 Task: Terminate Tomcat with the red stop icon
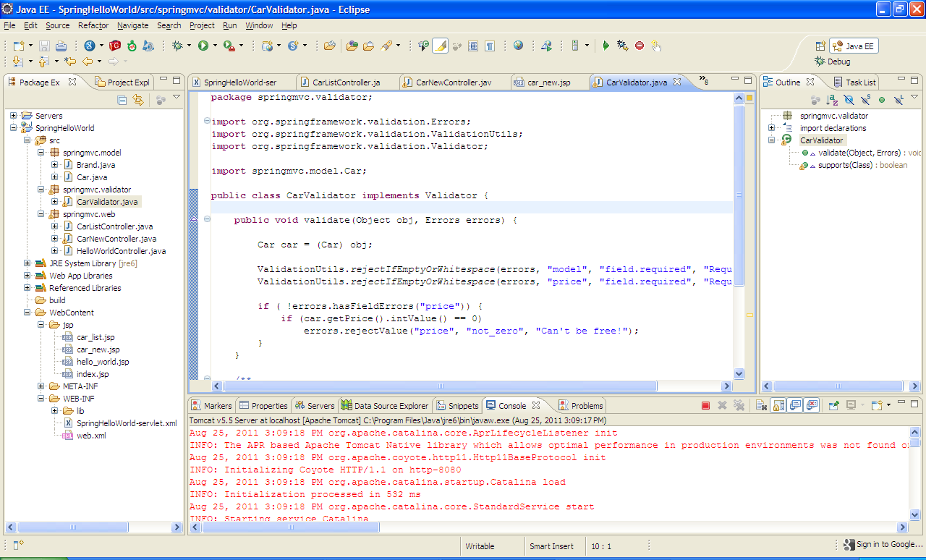[x=707, y=405]
